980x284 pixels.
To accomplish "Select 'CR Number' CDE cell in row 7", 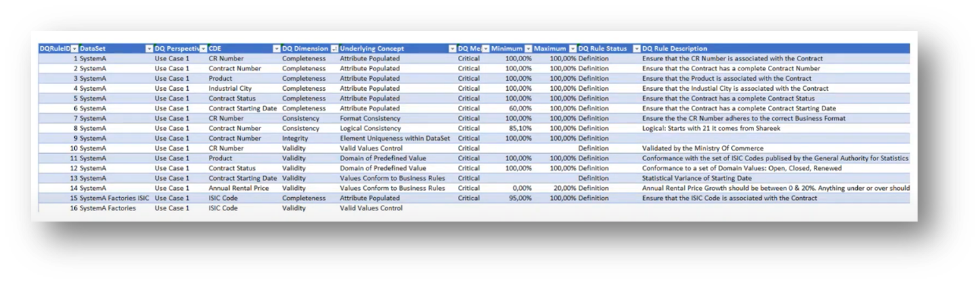I will point(226,118).
